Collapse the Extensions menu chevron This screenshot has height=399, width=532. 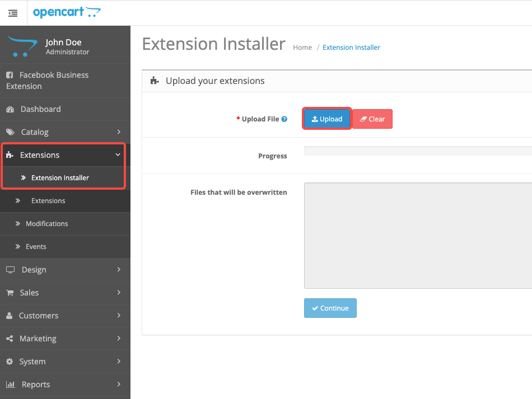pyautogui.click(x=118, y=154)
